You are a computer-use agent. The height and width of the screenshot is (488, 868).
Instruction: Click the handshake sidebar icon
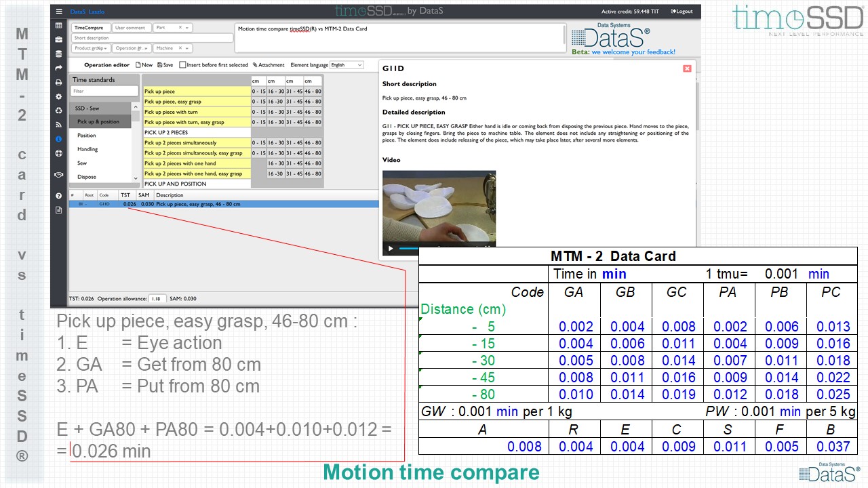point(59,174)
